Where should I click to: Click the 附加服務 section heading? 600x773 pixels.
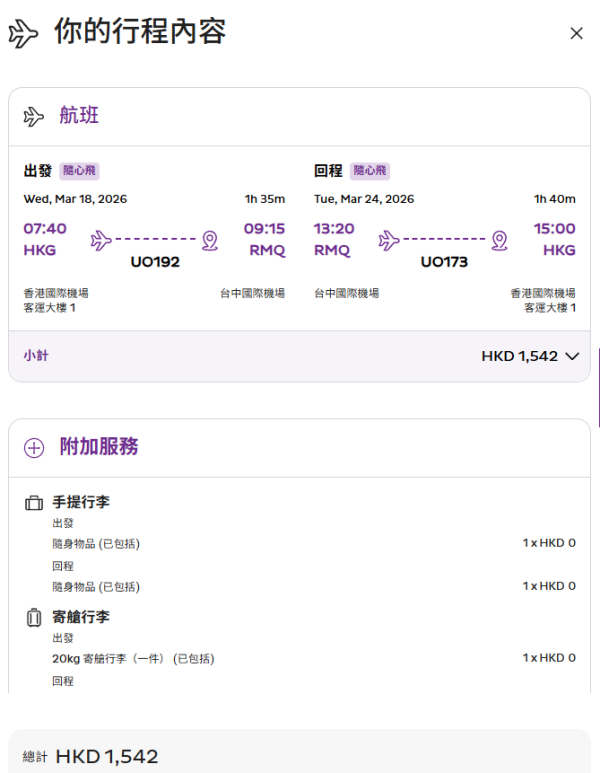click(99, 447)
